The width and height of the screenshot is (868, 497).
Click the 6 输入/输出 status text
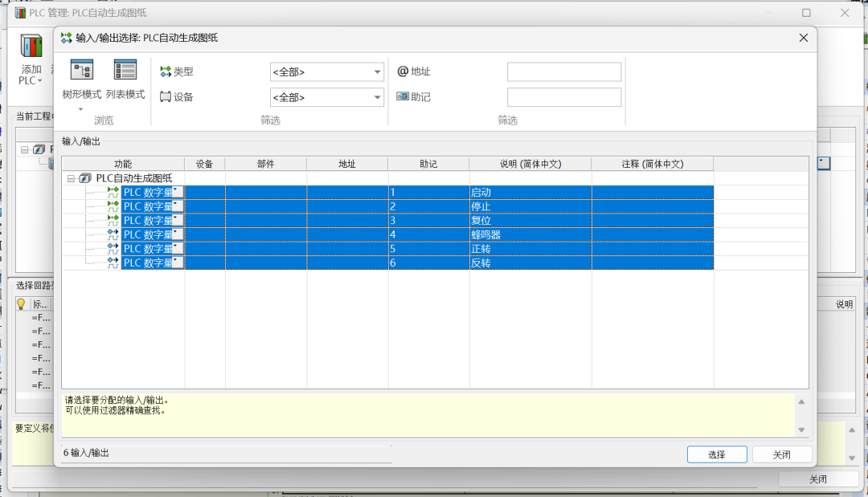point(86,453)
